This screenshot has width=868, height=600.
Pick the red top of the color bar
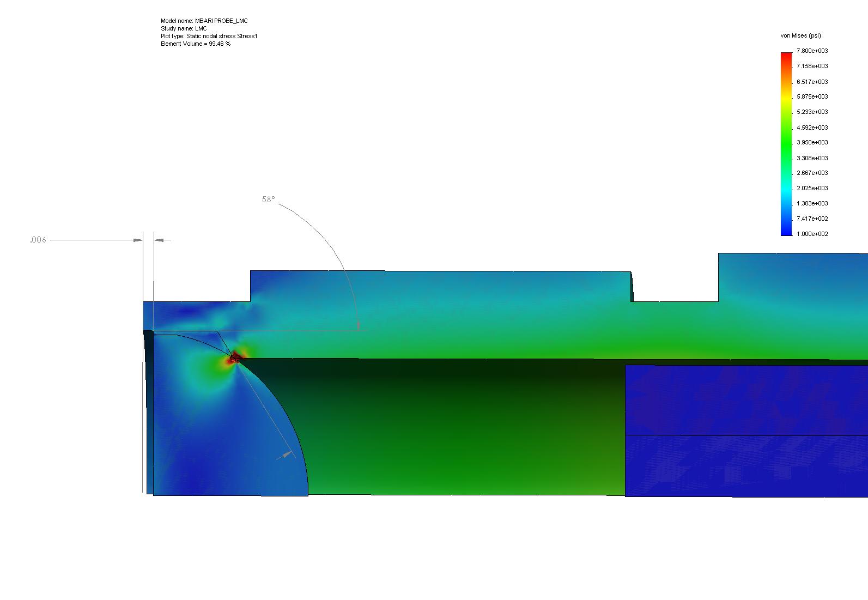point(786,57)
